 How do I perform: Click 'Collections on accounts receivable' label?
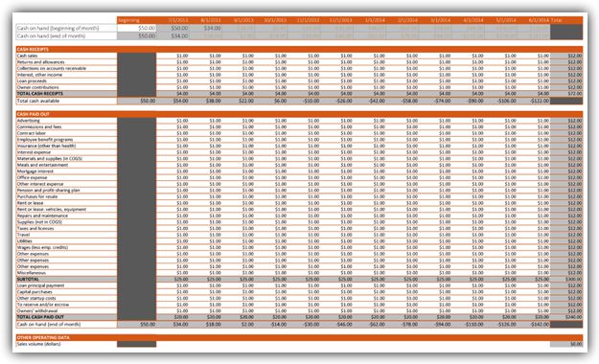pyautogui.click(x=52, y=68)
